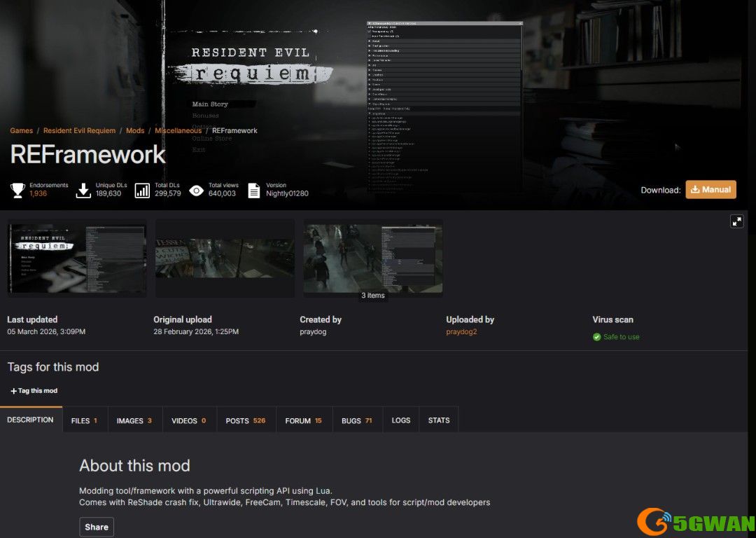
Task: Select the Description tab
Action: [30, 420]
